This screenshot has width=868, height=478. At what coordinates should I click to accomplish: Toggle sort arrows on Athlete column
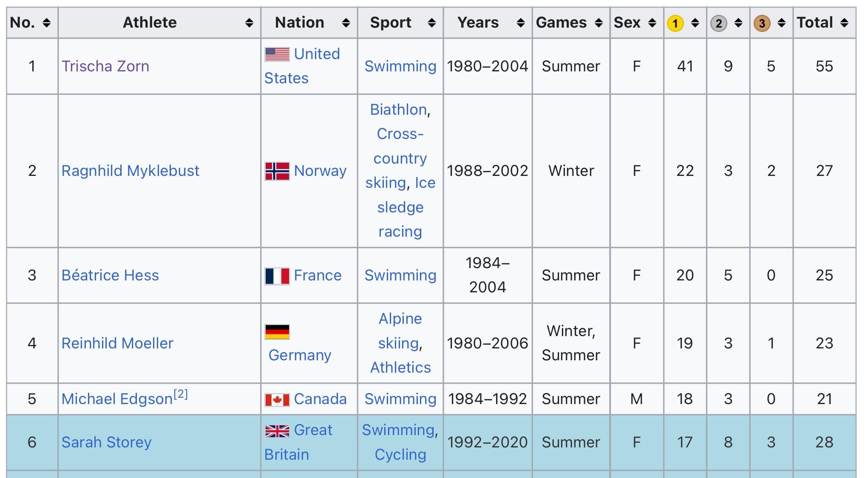(x=249, y=23)
